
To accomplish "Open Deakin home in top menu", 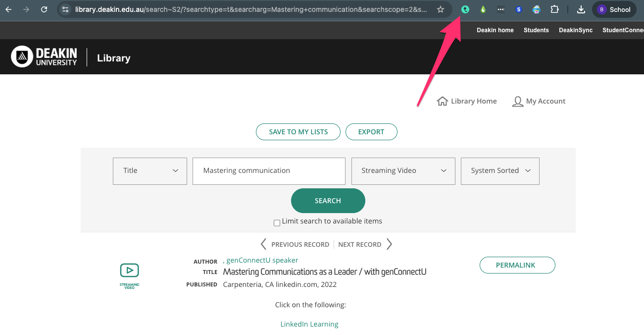I will point(495,30).
